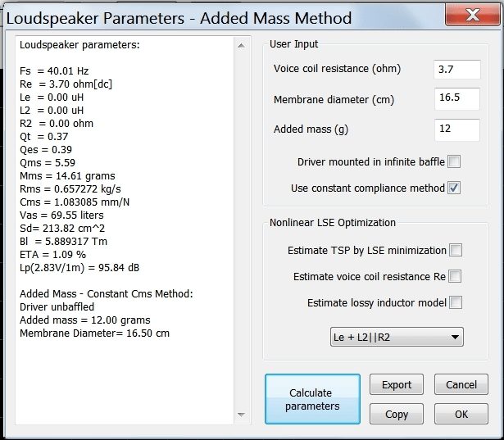Enable Estimate lossy inductor model

tap(456, 302)
